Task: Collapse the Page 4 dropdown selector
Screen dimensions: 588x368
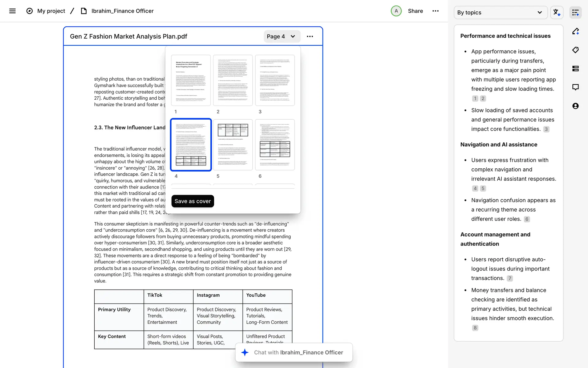Action: (x=281, y=36)
